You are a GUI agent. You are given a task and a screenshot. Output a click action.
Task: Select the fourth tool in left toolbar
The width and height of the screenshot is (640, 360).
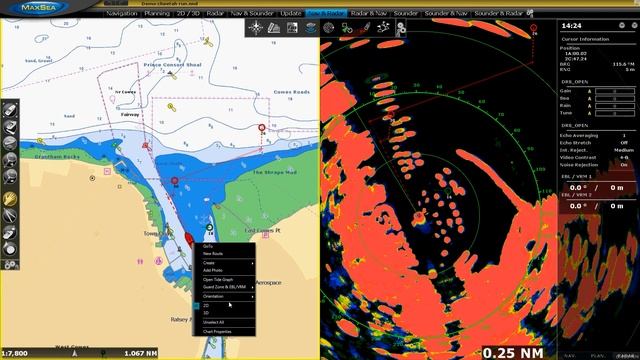coord(10,160)
